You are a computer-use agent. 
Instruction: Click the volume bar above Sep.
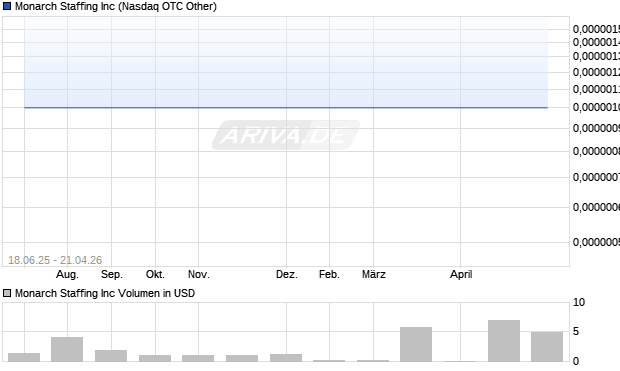[x=111, y=356]
